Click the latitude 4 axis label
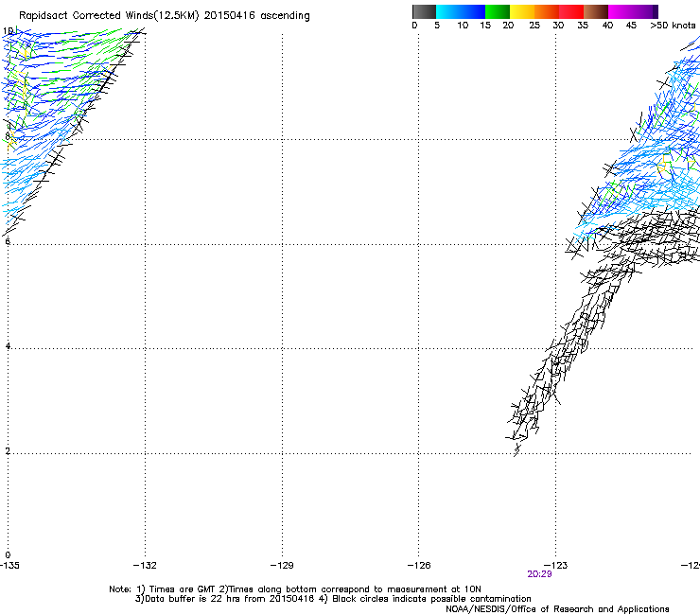 coord(8,346)
